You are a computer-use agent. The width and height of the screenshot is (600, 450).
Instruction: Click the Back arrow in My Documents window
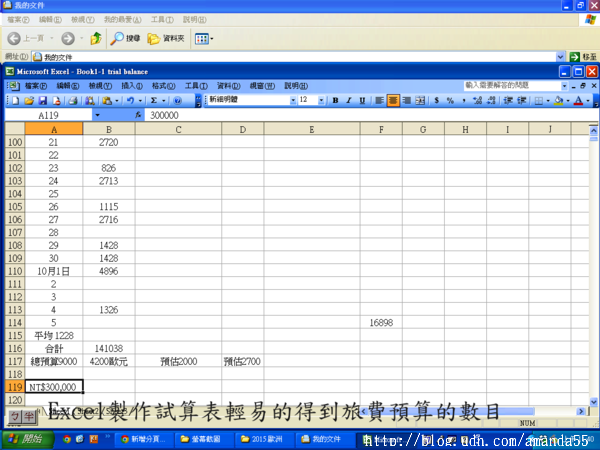pyautogui.click(x=14, y=38)
